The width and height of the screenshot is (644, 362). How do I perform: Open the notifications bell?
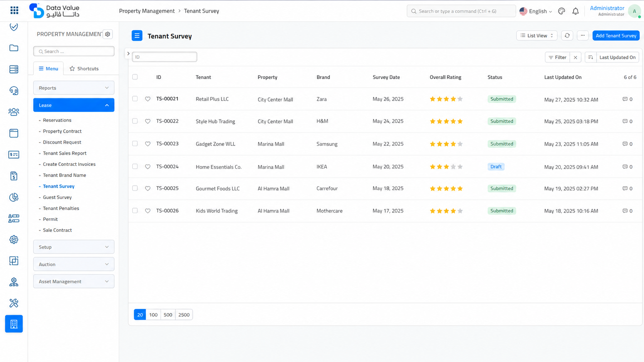(575, 11)
